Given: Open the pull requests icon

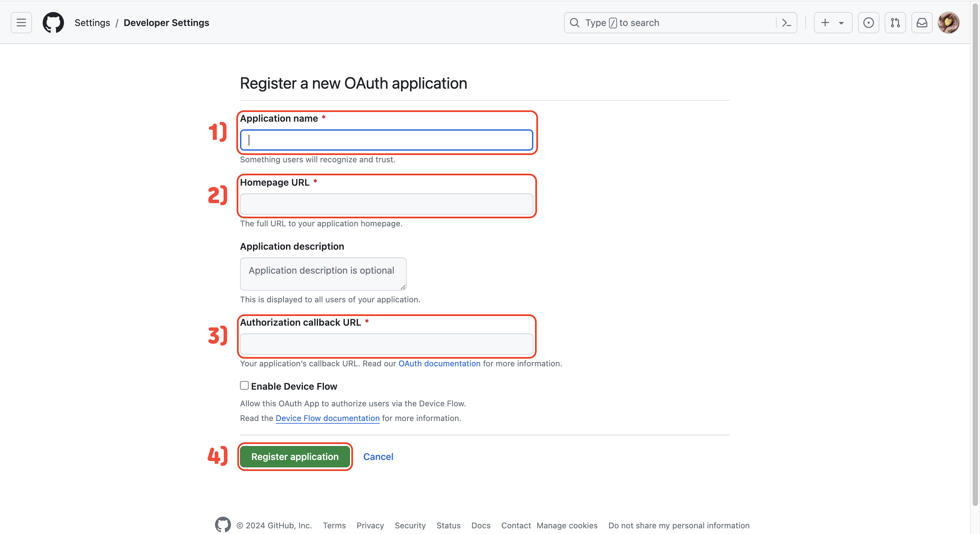Looking at the screenshot, I should [x=895, y=23].
